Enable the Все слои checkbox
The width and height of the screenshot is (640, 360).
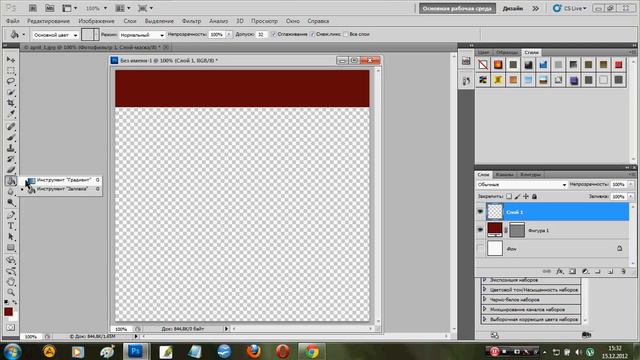click(346, 34)
